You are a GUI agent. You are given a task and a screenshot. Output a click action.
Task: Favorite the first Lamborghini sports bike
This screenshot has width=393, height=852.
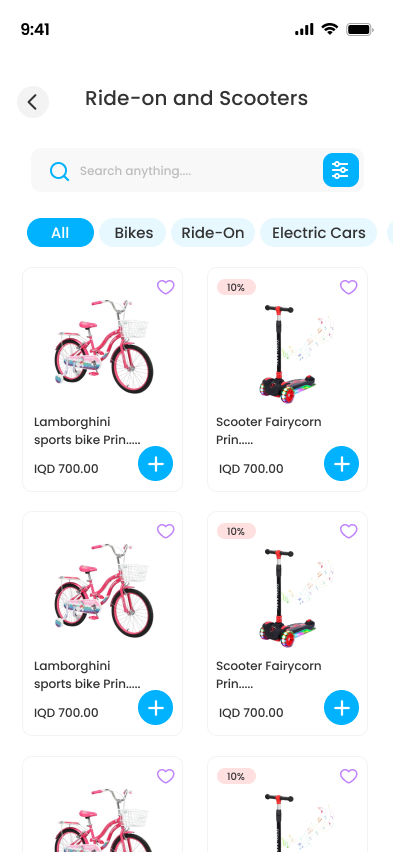coord(166,287)
